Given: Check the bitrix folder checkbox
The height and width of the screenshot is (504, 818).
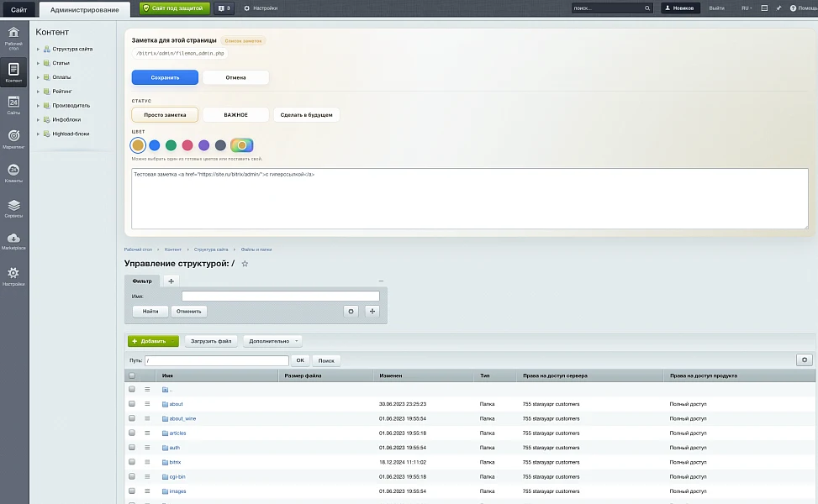Looking at the screenshot, I should click(x=132, y=462).
